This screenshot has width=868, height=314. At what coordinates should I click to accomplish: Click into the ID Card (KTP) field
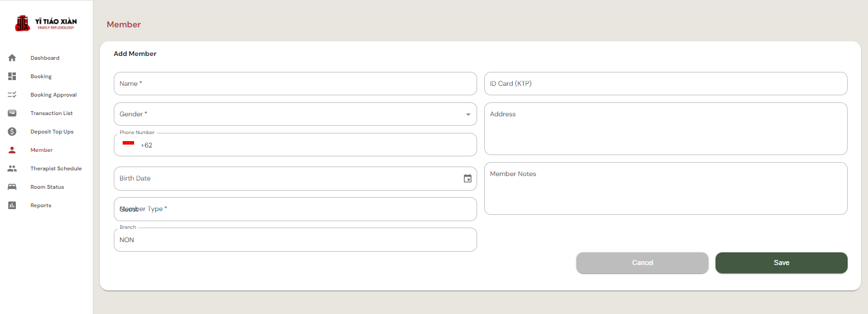[665, 84]
